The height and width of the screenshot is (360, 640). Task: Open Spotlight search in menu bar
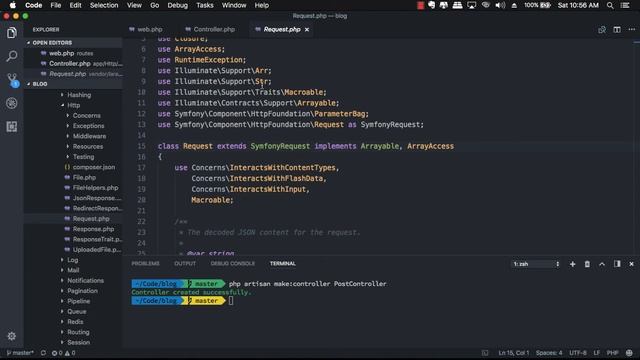pyautogui.click(x=610, y=5)
